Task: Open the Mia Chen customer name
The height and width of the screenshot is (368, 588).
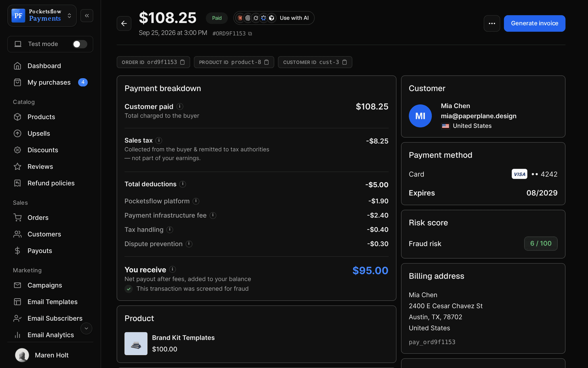Action: [455, 106]
